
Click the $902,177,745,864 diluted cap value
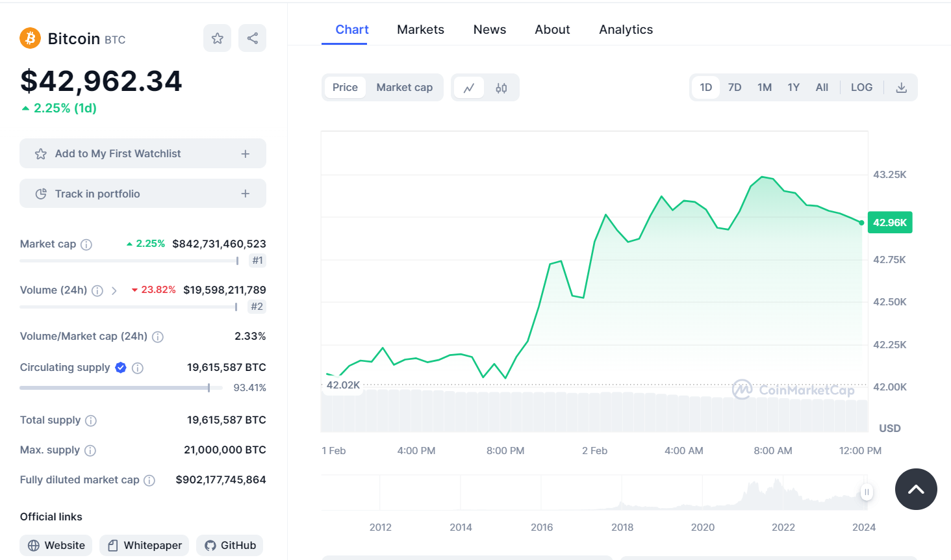coord(221,480)
